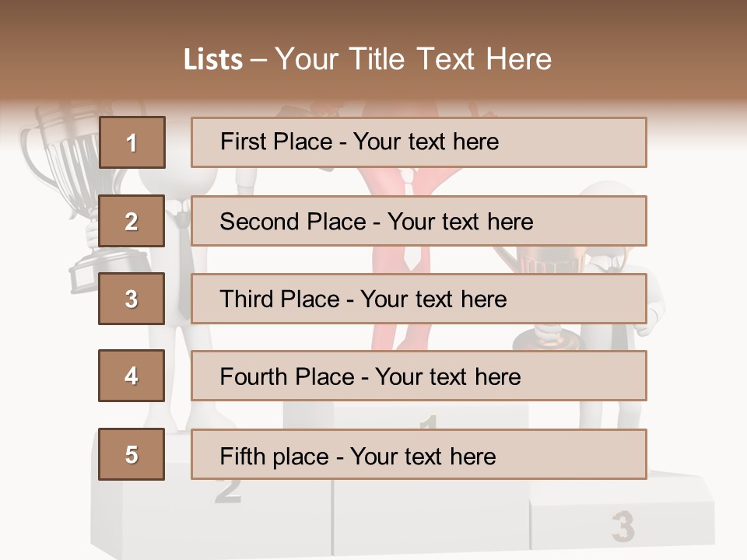Click the Fifth place text bar
This screenshot has height=560, width=747.
(419, 454)
